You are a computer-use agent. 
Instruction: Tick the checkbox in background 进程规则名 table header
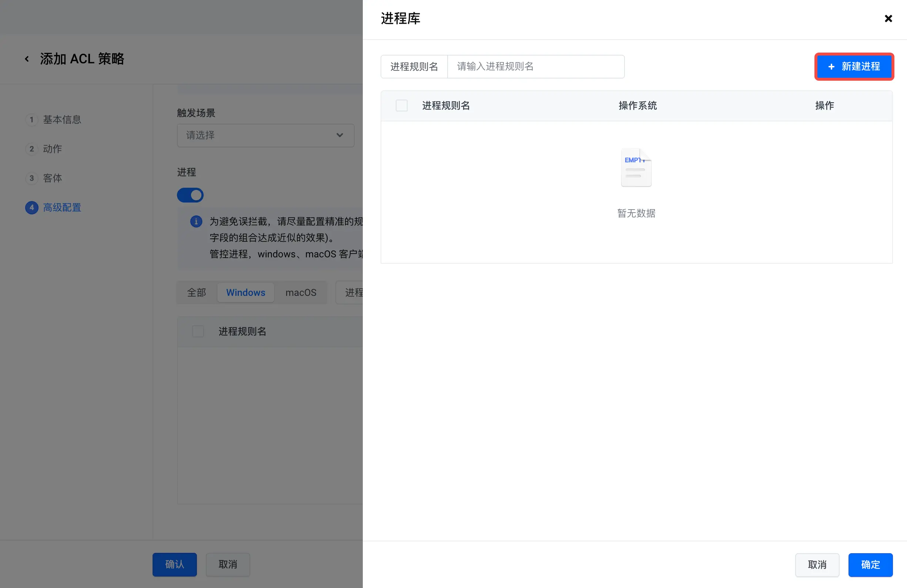(x=198, y=331)
